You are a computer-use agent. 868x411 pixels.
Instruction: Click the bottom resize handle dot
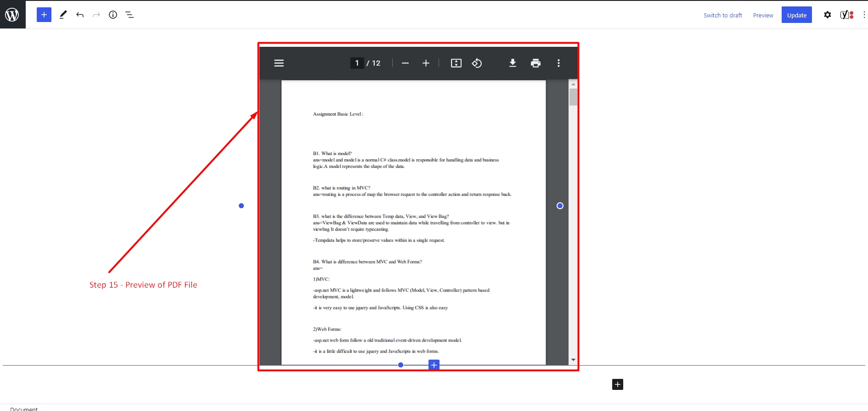[400, 365]
